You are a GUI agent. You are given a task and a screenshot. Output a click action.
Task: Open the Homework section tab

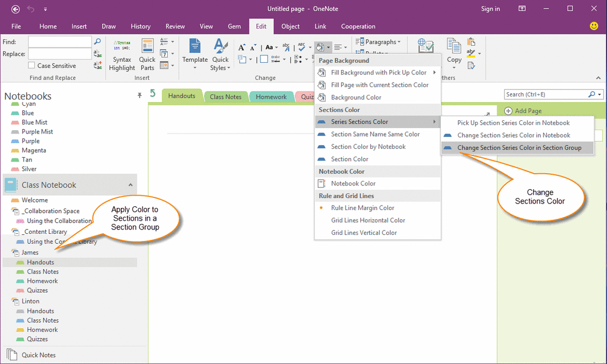271,97
